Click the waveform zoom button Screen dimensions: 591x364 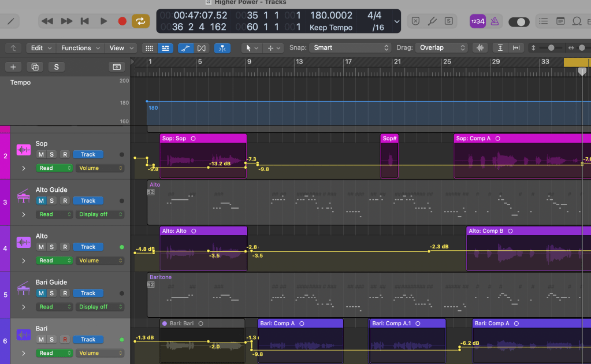(479, 48)
